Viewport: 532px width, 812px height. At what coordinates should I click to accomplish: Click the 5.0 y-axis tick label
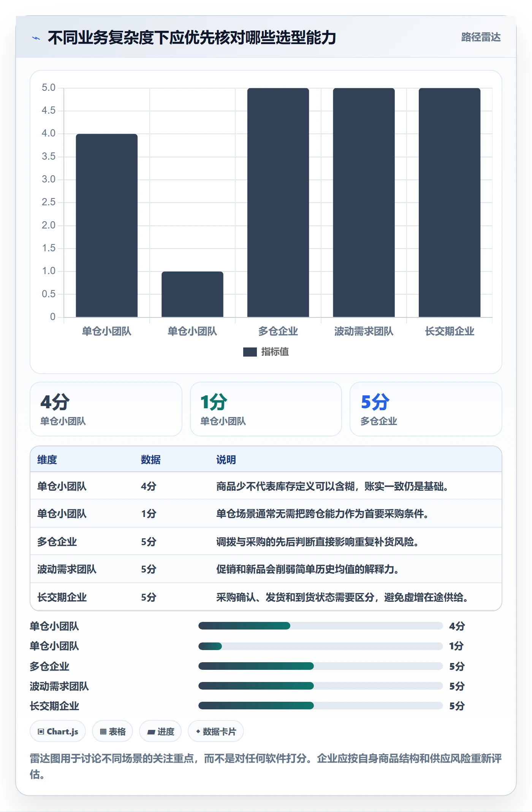click(49, 88)
